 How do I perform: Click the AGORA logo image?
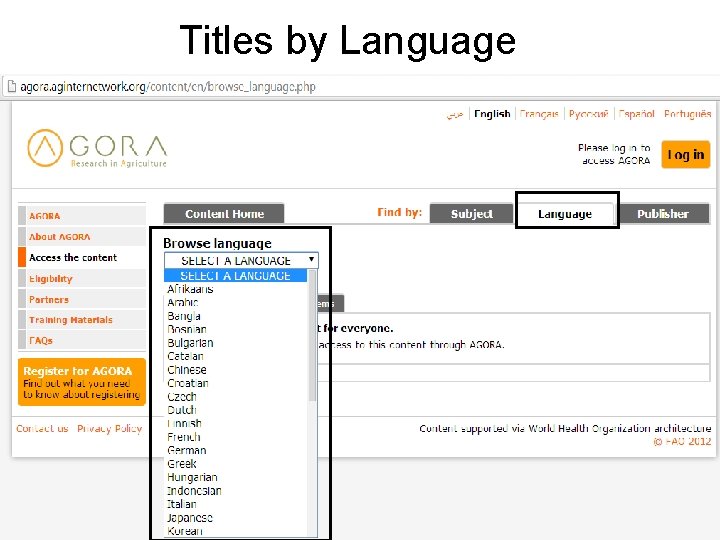tap(97, 148)
